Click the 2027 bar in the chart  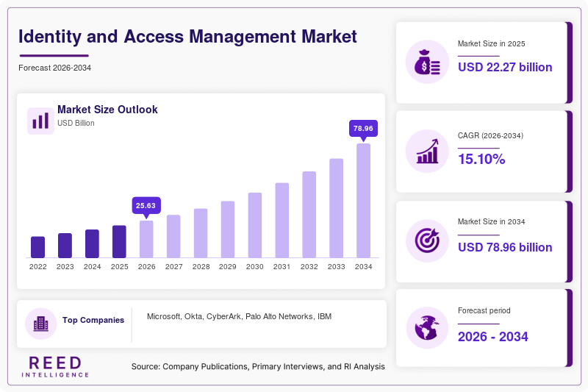click(x=173, y=236)
